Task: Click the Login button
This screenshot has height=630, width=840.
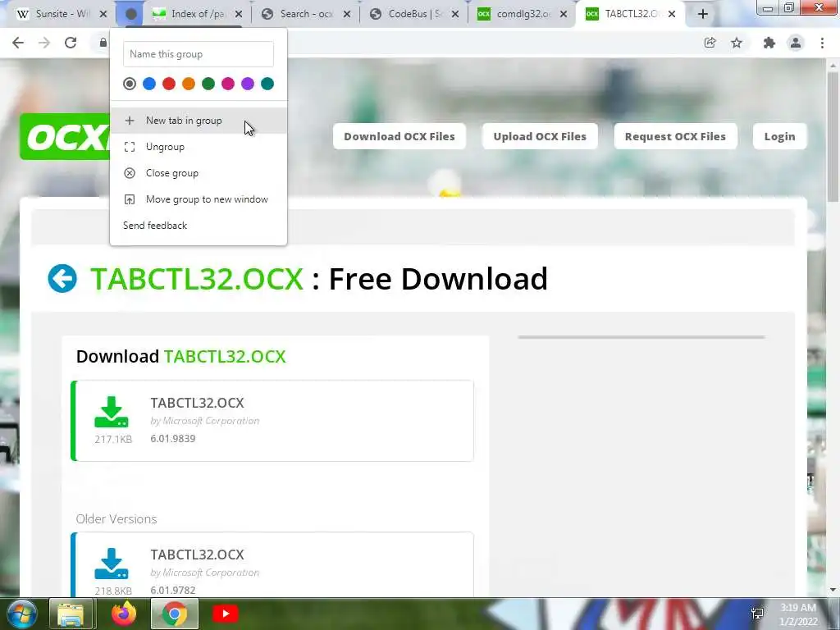Action: click(x=779, y=137)
